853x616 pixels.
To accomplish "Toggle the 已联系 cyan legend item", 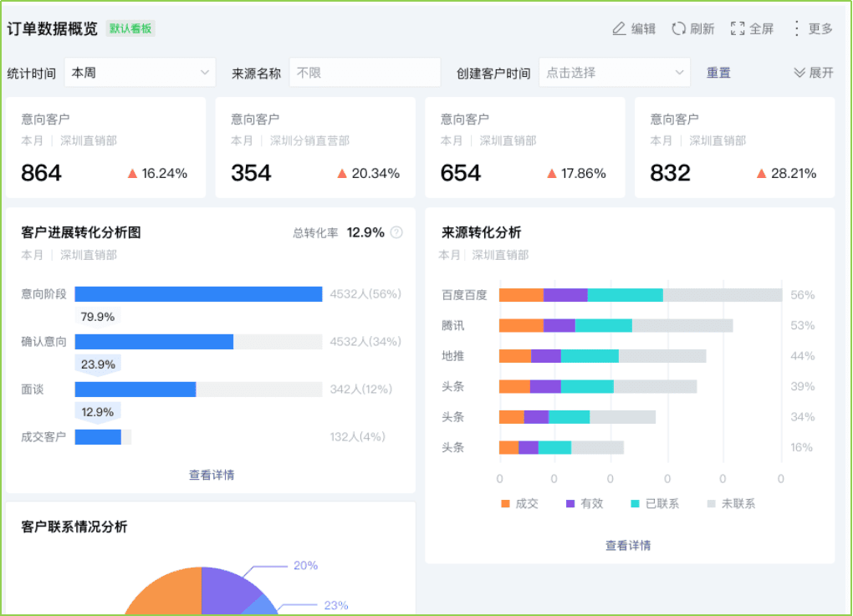I will click(x=655, y=504).
